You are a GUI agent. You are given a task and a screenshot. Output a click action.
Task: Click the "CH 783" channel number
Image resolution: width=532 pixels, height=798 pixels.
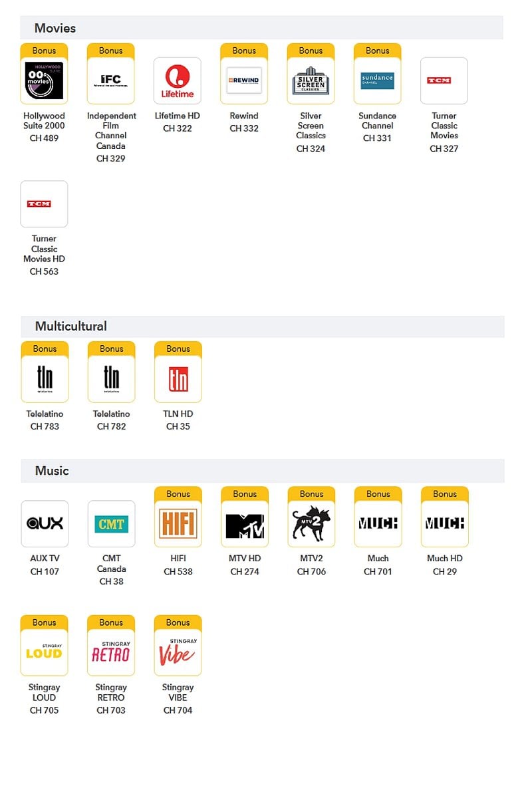point(45,426)
